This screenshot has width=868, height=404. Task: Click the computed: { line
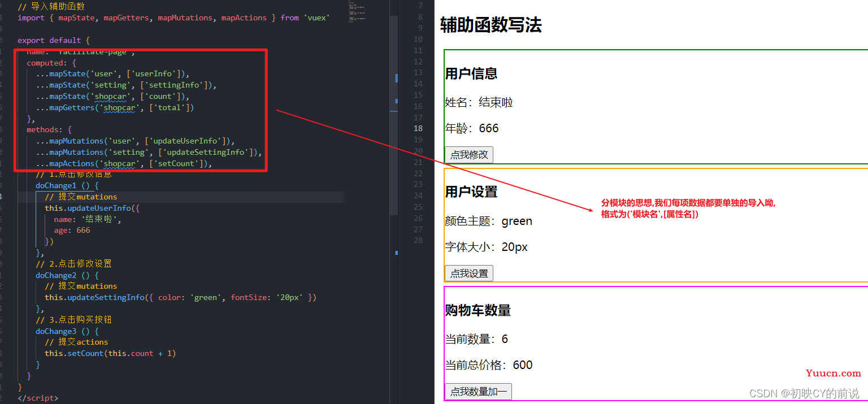pos(51,63)
